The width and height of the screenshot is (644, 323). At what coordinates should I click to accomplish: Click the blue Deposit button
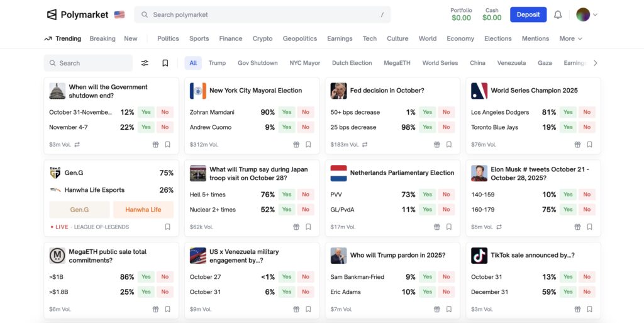tap(528, 14)
